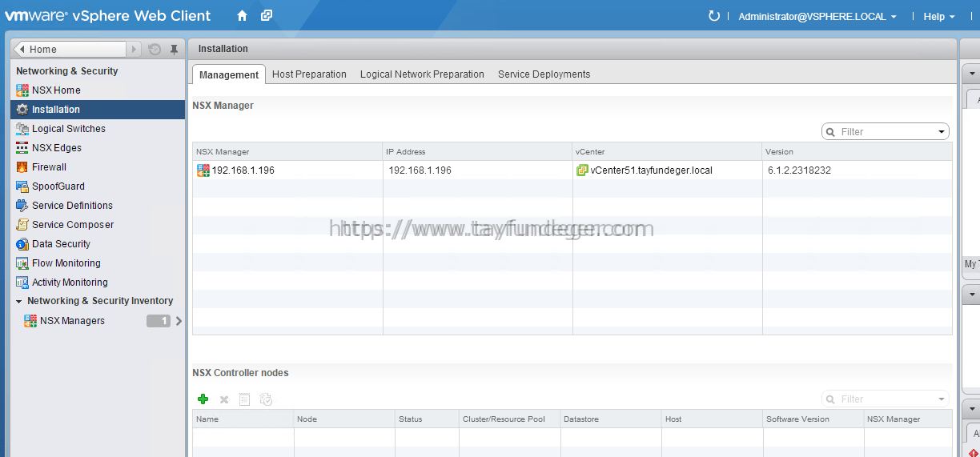Viewport: 980px width, 457px height.
Task: Click the Logical Switches icon
Action: point(22,129)
